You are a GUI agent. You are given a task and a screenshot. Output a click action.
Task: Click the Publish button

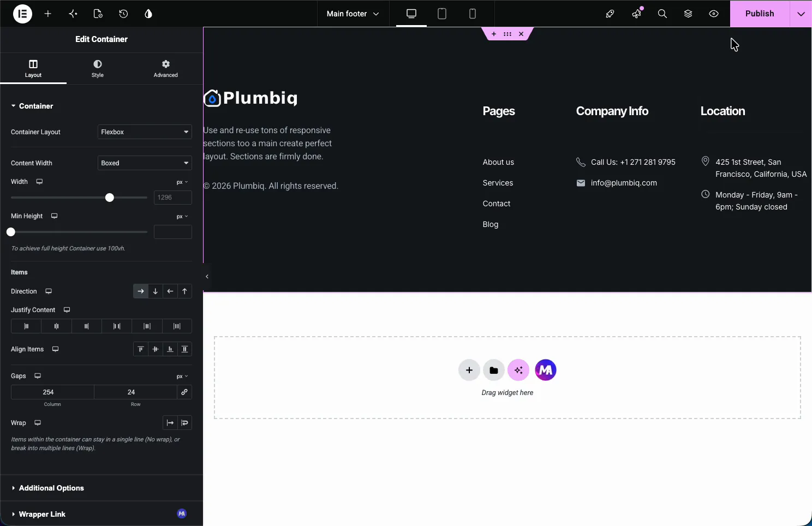coord(760,14)
